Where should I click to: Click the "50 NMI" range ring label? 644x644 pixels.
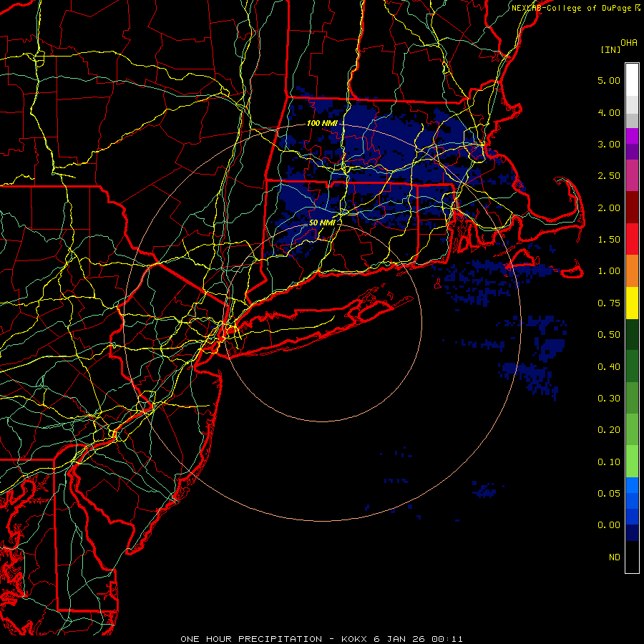click(322, 223)
